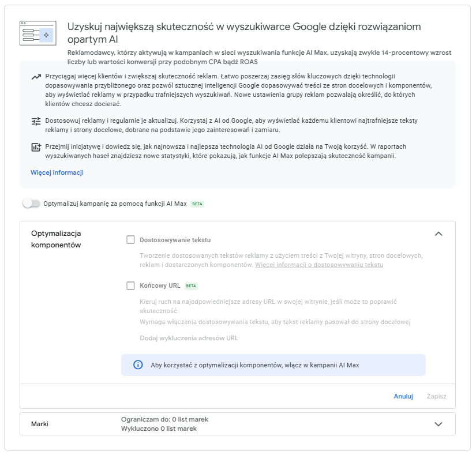Click the AI Max info banner message
Image resolution: width=476 pixels, height=455 pixels.
[x=255, y=365]
